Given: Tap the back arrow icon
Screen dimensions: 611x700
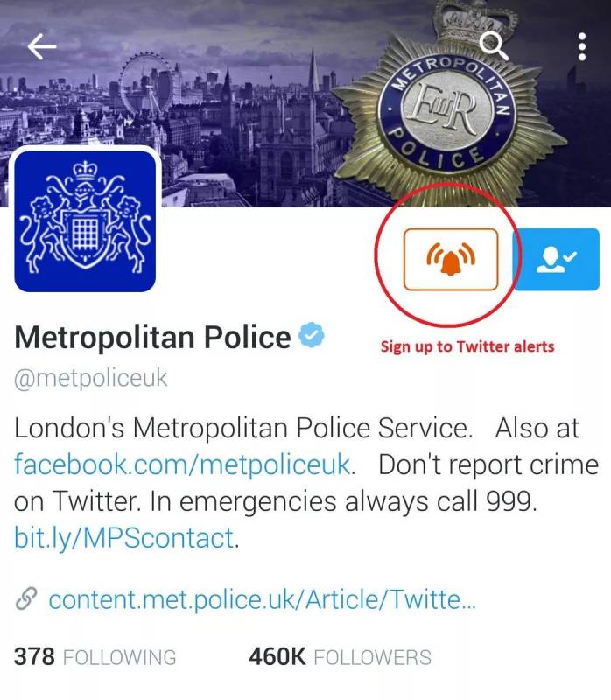Looking at the screenshot, I should (x=41, y=46).
